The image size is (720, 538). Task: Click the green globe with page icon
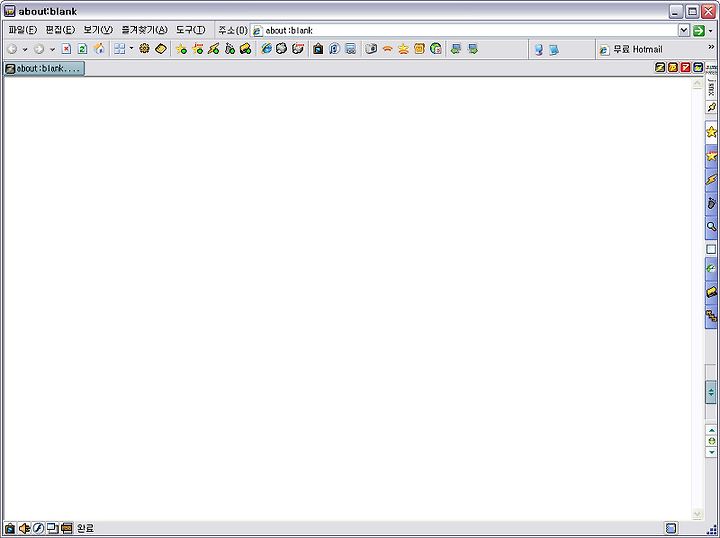436,49
